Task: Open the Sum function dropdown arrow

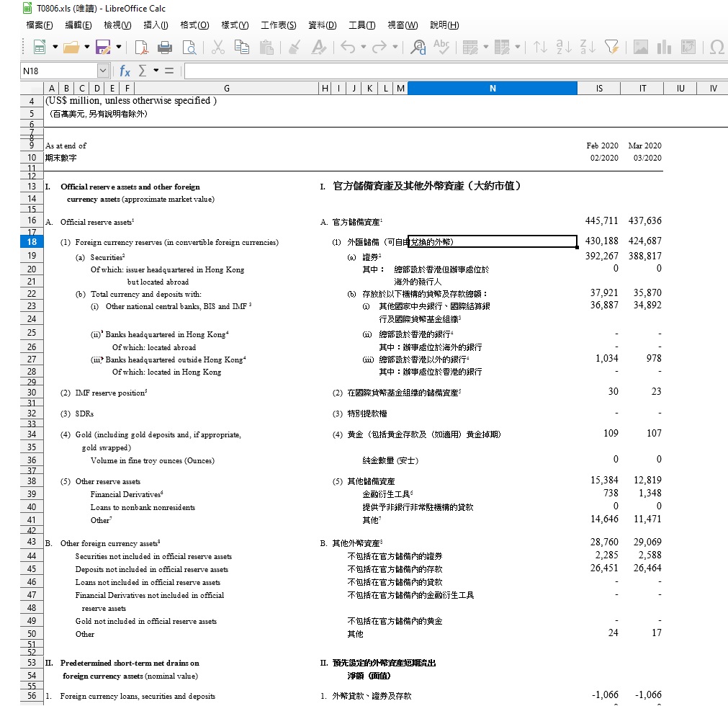Action: pyautogui.click(x=156, y=71)
